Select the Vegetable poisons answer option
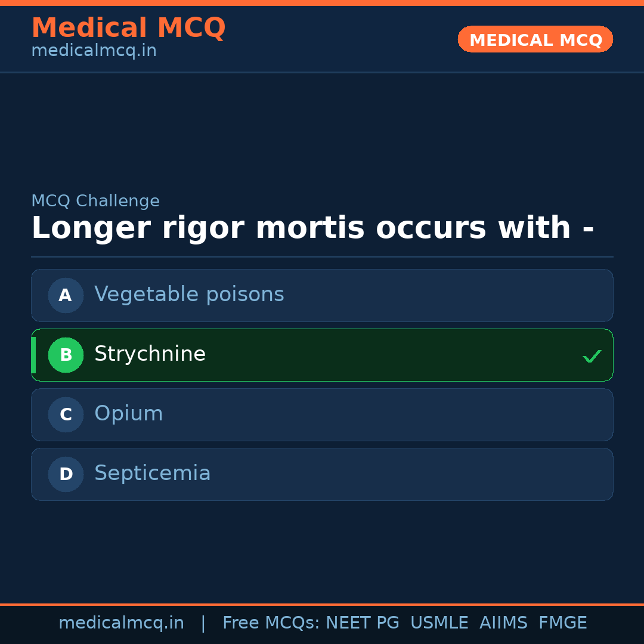 pyautogui.click(x=322, y=295)
